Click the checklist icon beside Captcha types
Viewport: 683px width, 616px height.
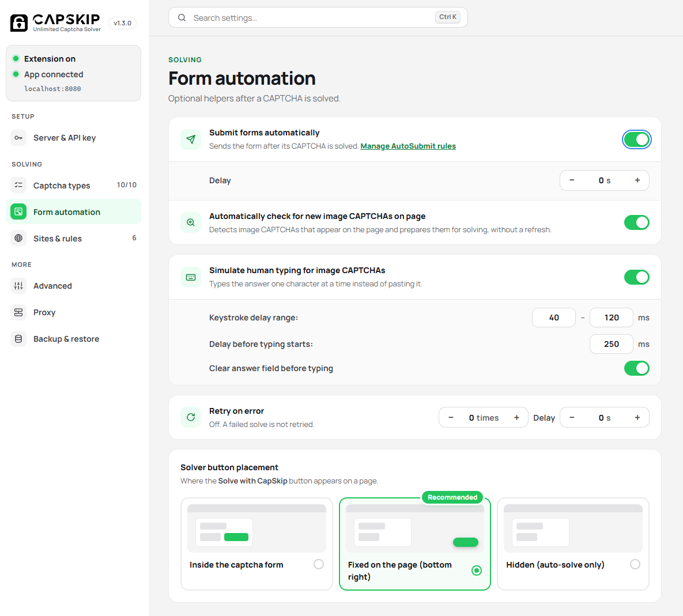click(18, 185)
